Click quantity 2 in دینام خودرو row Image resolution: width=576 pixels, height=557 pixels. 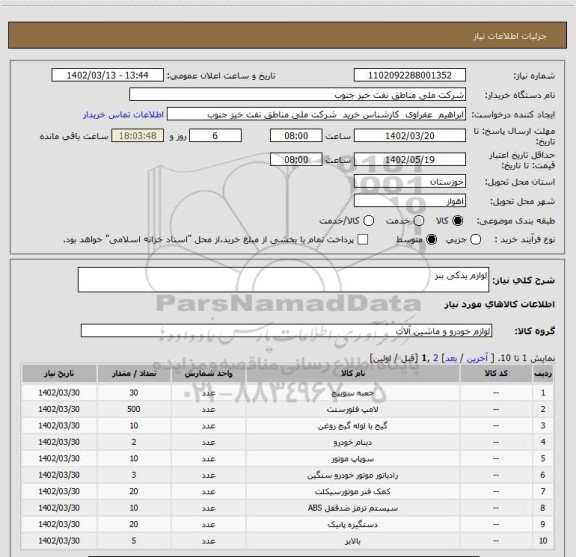click(134, 442)
